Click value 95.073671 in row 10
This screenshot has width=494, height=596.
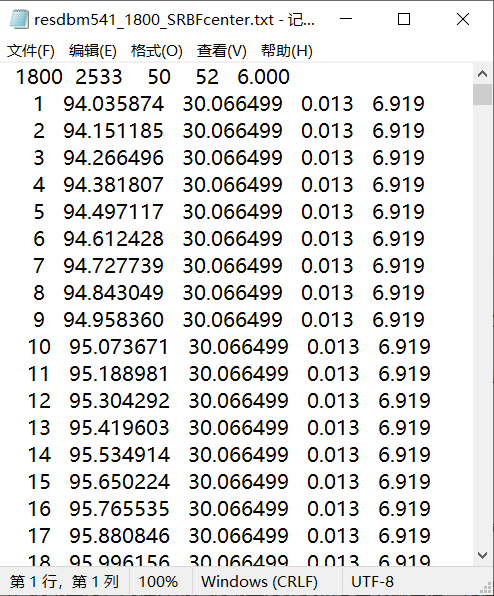click(x=119, y=347)
